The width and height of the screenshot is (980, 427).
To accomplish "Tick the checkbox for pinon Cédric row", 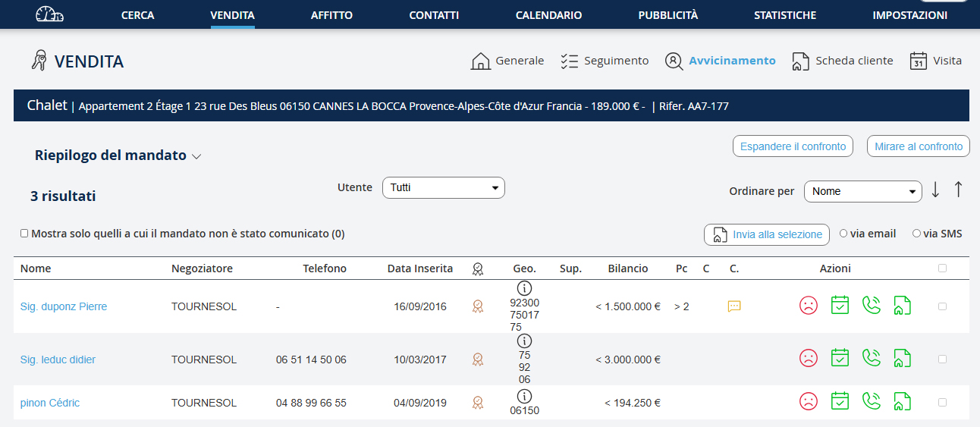I will tap(942, 402).
